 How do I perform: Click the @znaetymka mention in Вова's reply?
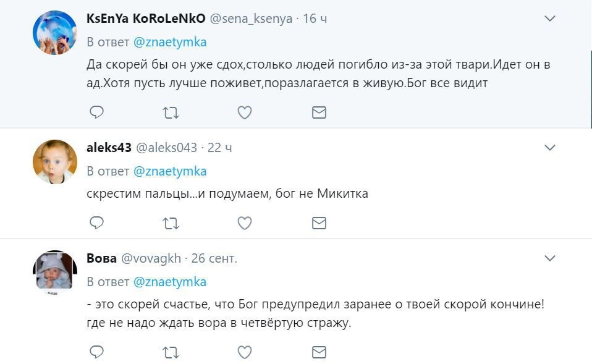[x=170, y=282]
